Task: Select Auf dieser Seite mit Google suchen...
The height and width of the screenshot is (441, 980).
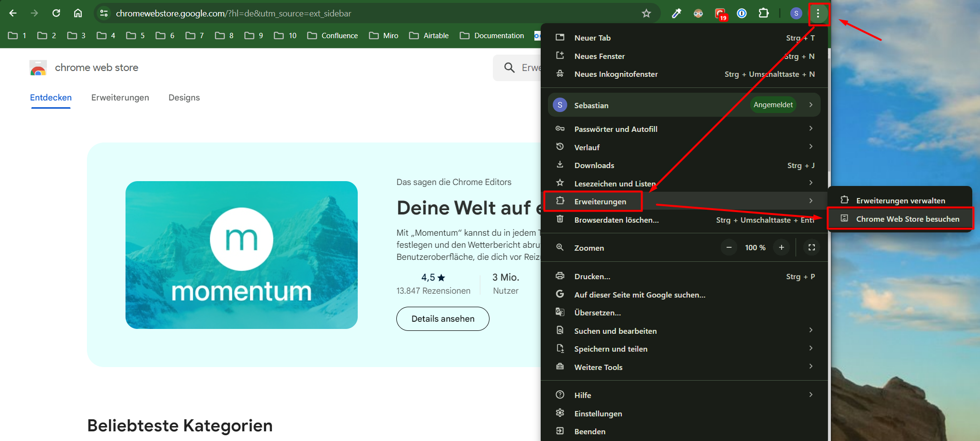Action: click(685, 295)
